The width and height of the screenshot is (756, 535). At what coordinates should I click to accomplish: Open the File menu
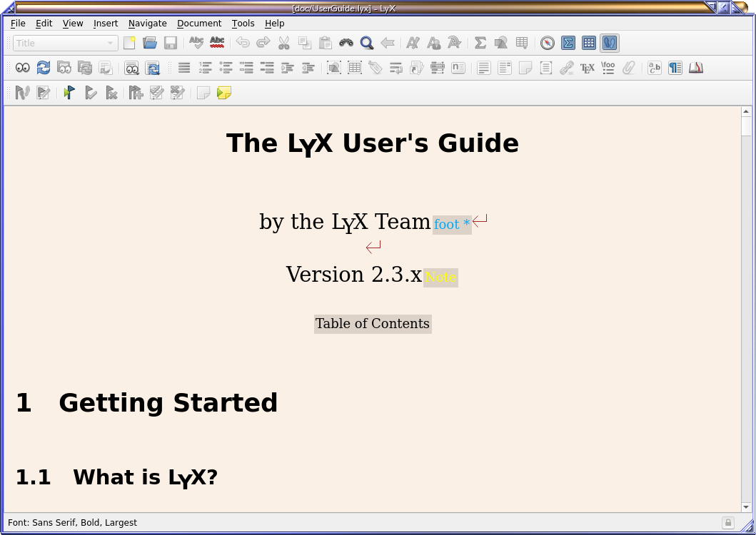18,23
